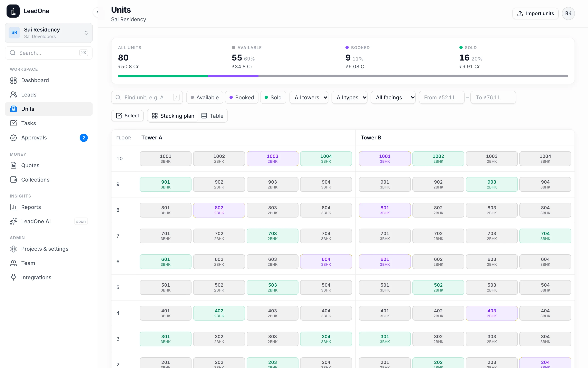Focus the Find unit search box
Viewport: 588px width, 368px height.
[147, 97]
